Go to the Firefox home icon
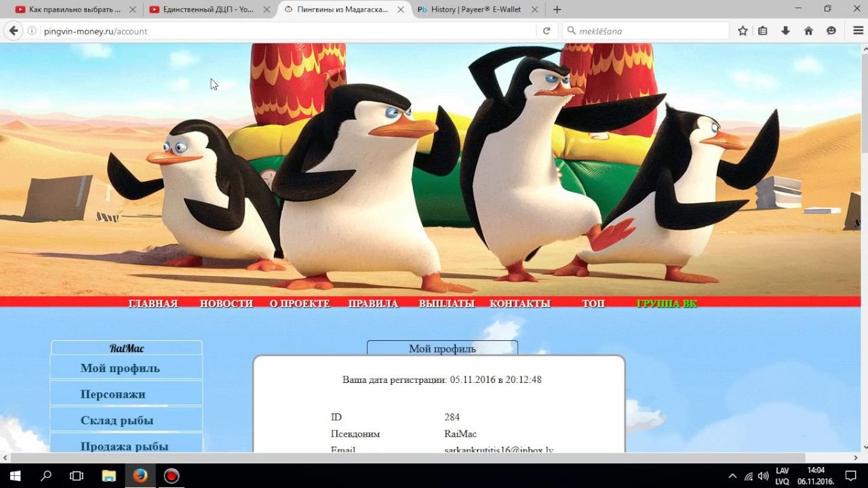The width and height of the screenshot is (868, 488). (x=808, y=30)
